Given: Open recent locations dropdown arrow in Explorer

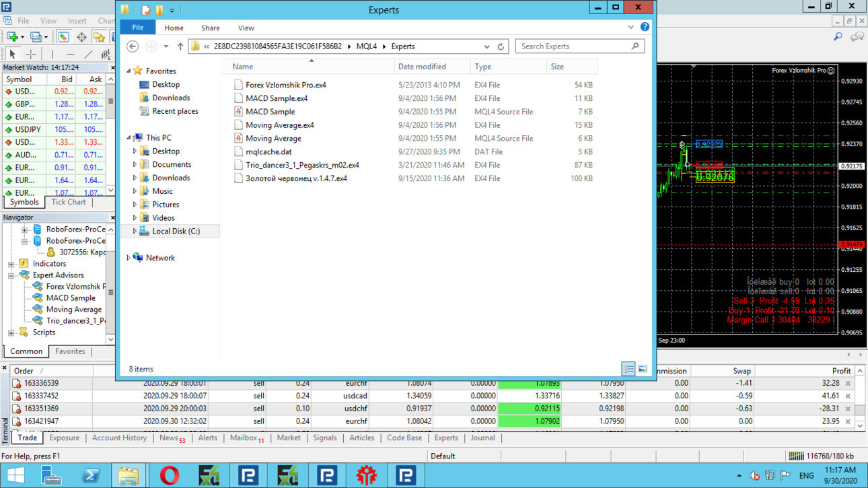Looking at the screenshot, I should [166, 46].
